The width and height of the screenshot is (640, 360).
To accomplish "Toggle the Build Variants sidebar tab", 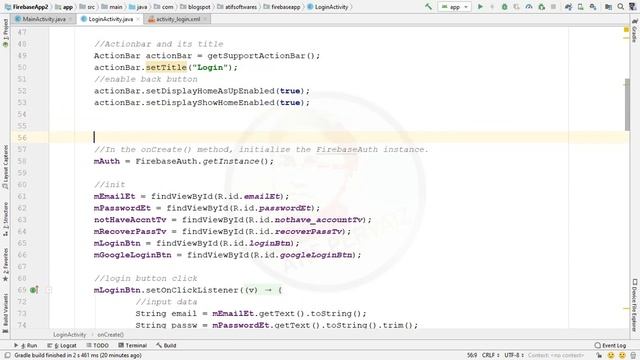I will [x=5, y=313].
